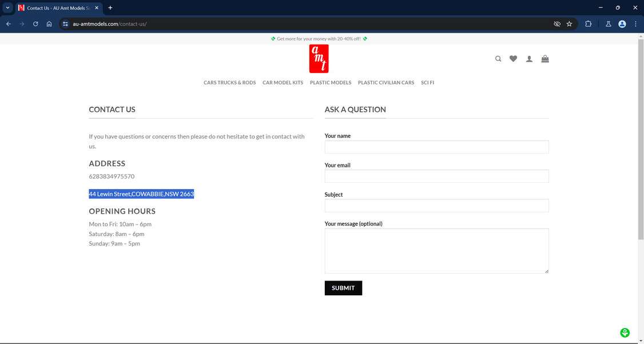The height and width of the screenshot is (344, 644).
Task: Click the highlighted 44 Lewin Street address
Action: [141, 194]
